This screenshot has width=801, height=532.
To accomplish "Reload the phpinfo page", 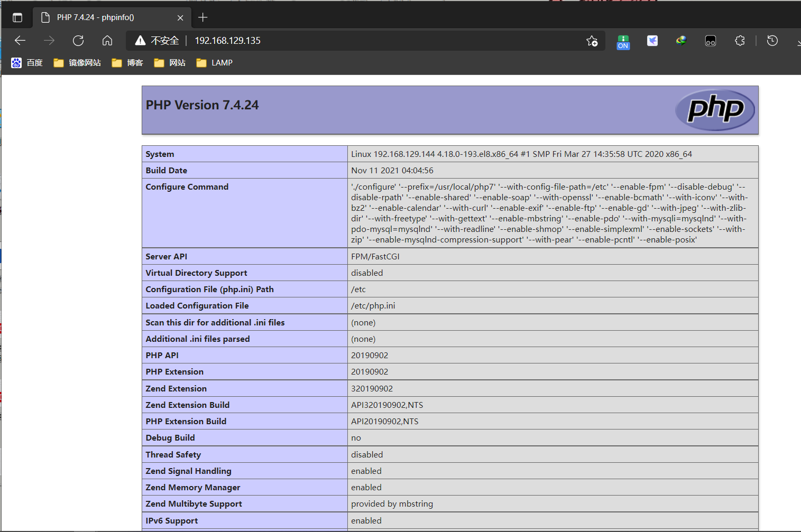I will coord(78,41).
